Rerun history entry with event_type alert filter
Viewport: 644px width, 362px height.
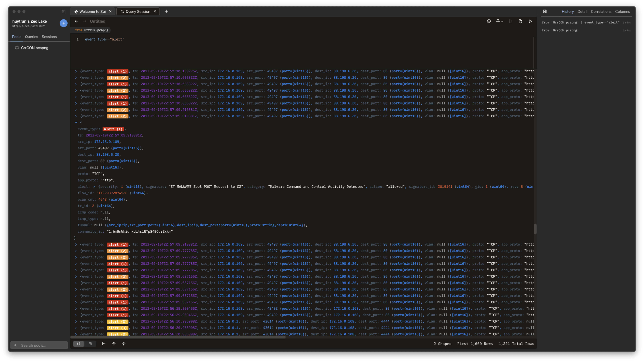(580, 22)
